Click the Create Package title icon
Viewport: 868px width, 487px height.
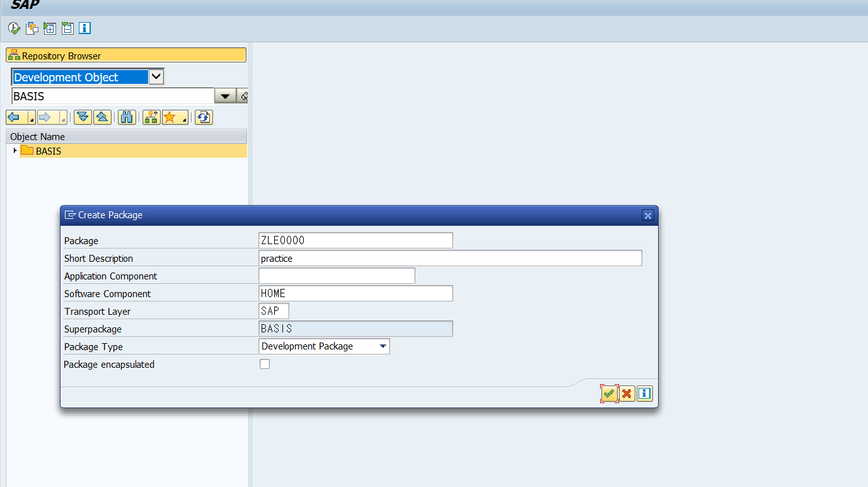coord(70,215)
